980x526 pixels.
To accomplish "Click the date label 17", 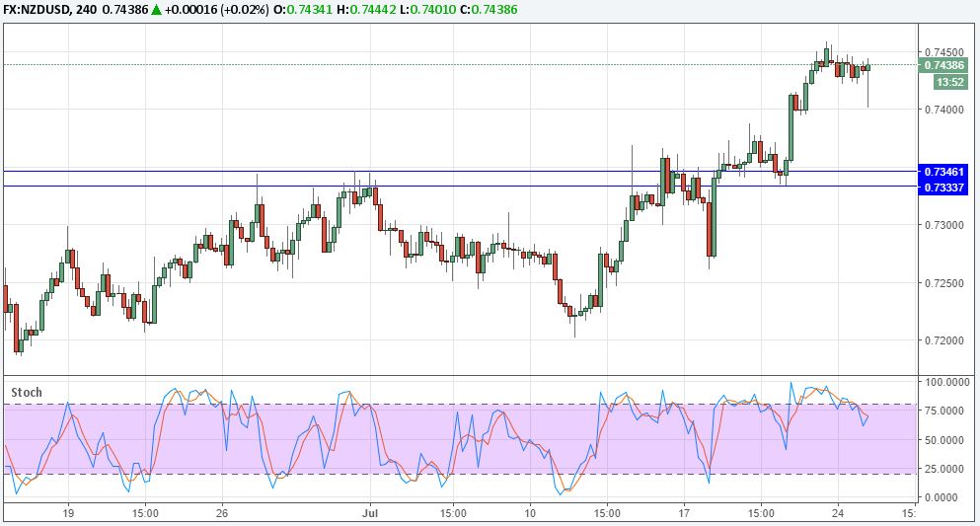I will pyautogui.click(x=684, y=513).
